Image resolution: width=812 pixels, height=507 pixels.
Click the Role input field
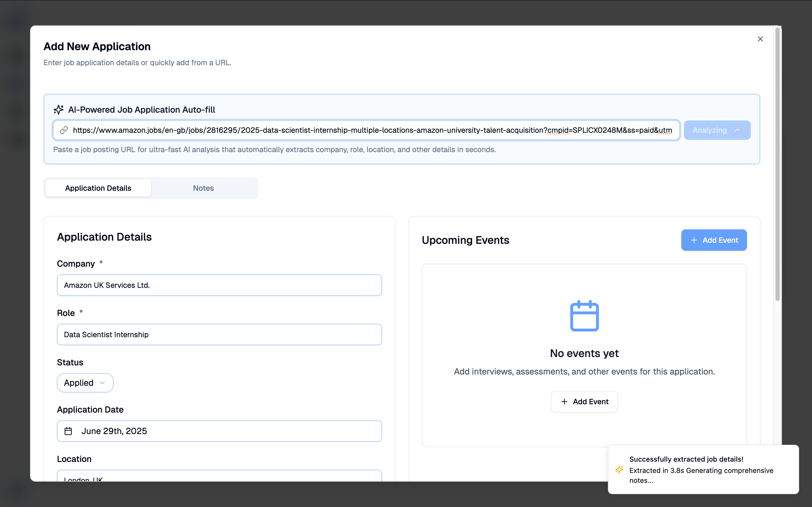219,334
